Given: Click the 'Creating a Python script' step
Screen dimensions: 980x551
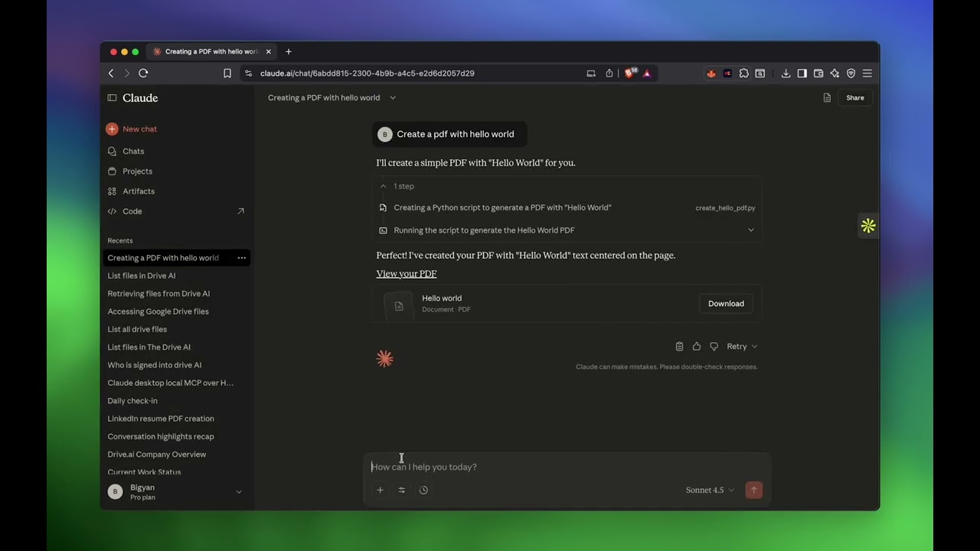Looking at the screenshot, I should pos(502,207).
